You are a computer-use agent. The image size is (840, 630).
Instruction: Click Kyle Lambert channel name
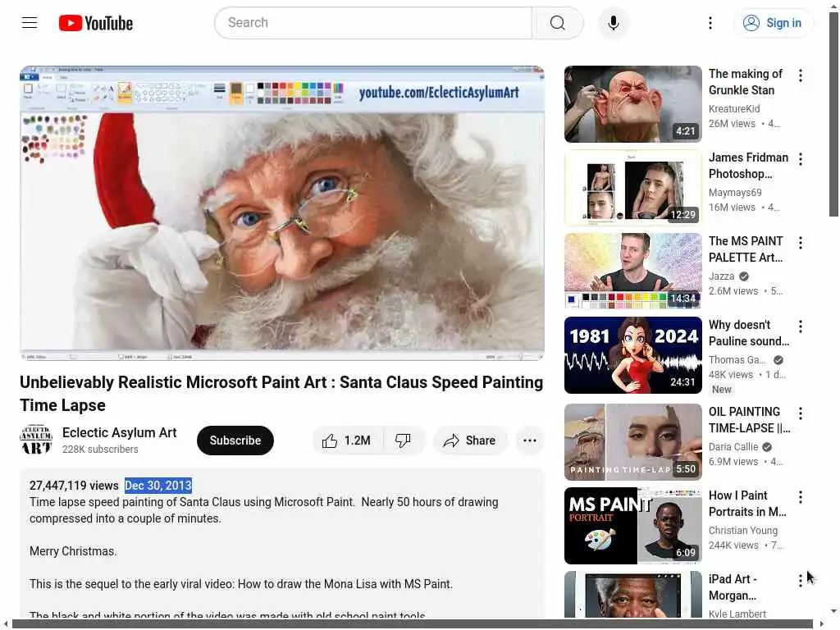pos(737,614)
